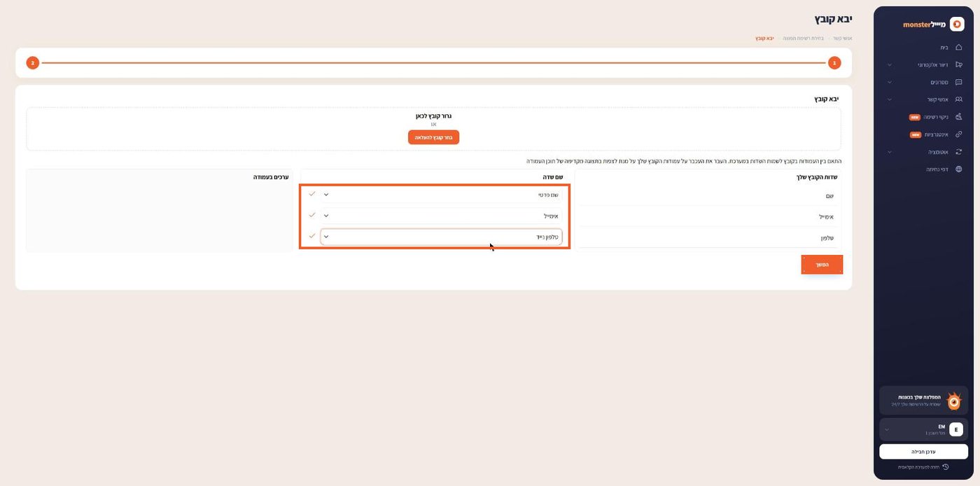The height and width of the screenshot is (486, 980).
Task: Click the בחירת רשימת תפוצה breadcrumb link
Action: pyautogui.click(x=804, y=38)
